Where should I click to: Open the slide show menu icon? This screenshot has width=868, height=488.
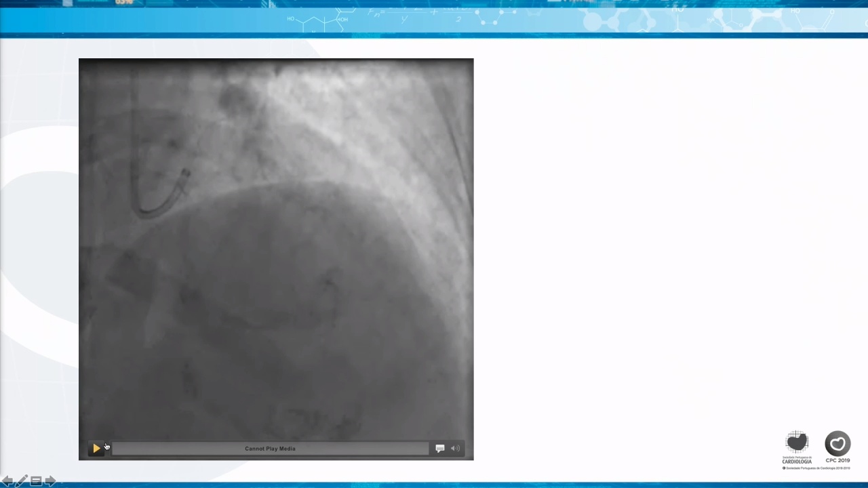tap(36, 481)
